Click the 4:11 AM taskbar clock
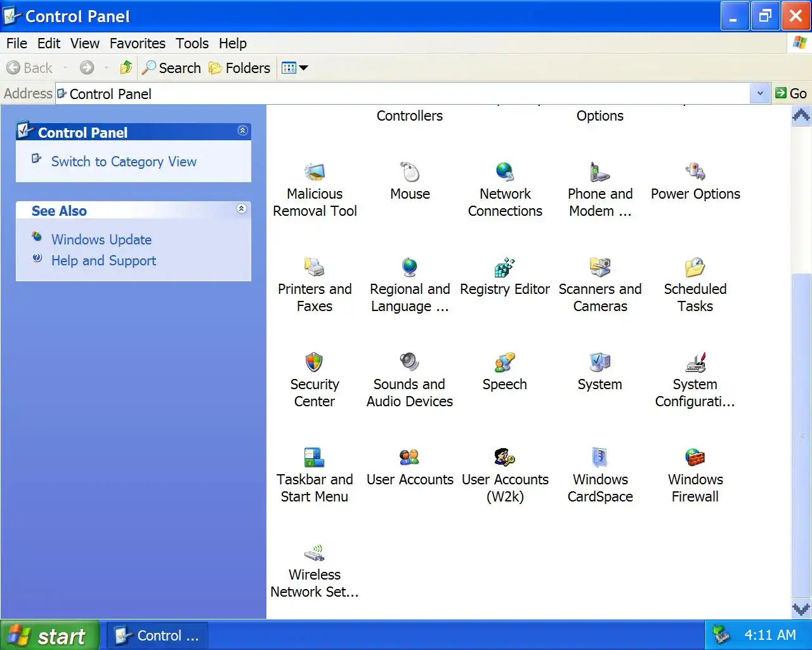Screen dimensions: 812x650 point(770,635)
